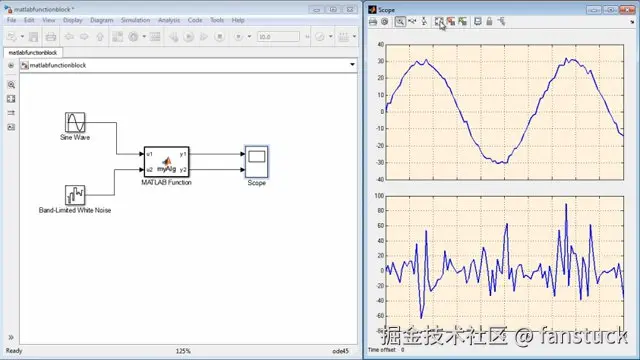
Task: Click the Save icon in Simulink toolbar
Action: coord(33,37)
